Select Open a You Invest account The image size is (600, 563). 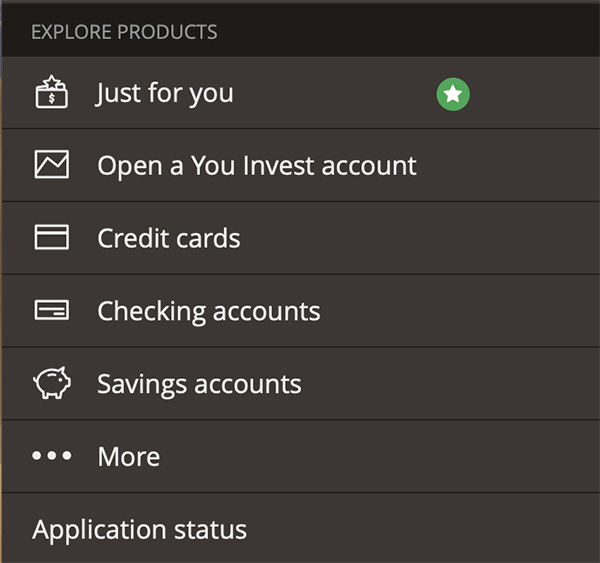[x=257, y=166]
